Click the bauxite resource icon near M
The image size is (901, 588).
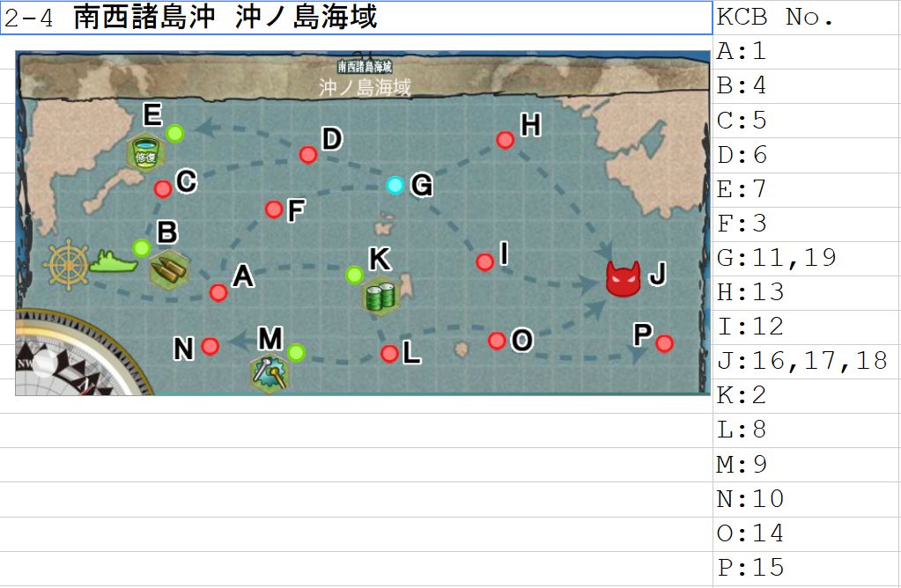[x=270, y=372]
